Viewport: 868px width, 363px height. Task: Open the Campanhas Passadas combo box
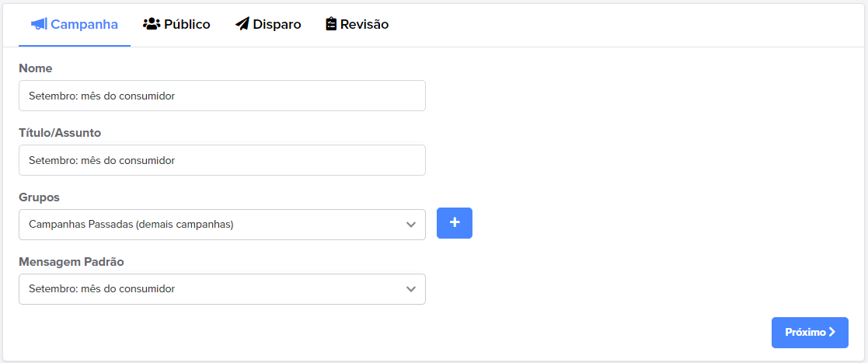pos(222,225)
